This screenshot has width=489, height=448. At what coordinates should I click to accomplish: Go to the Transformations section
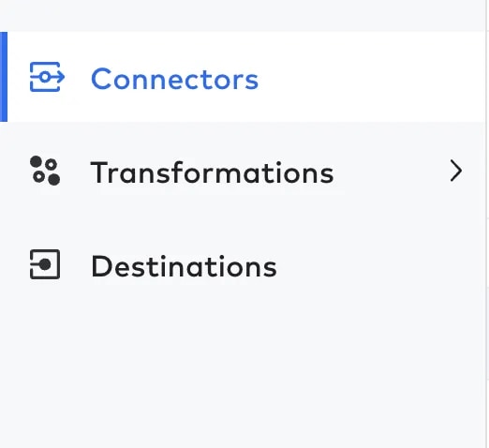(x=243, y=171)
